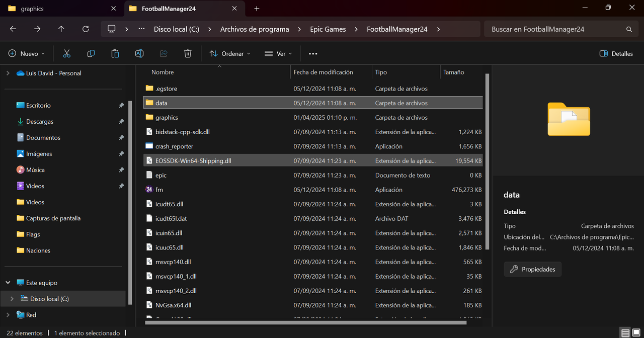644x338 pixels.
Task: Click the PC monitor icon in address bar
Action: 112,29
